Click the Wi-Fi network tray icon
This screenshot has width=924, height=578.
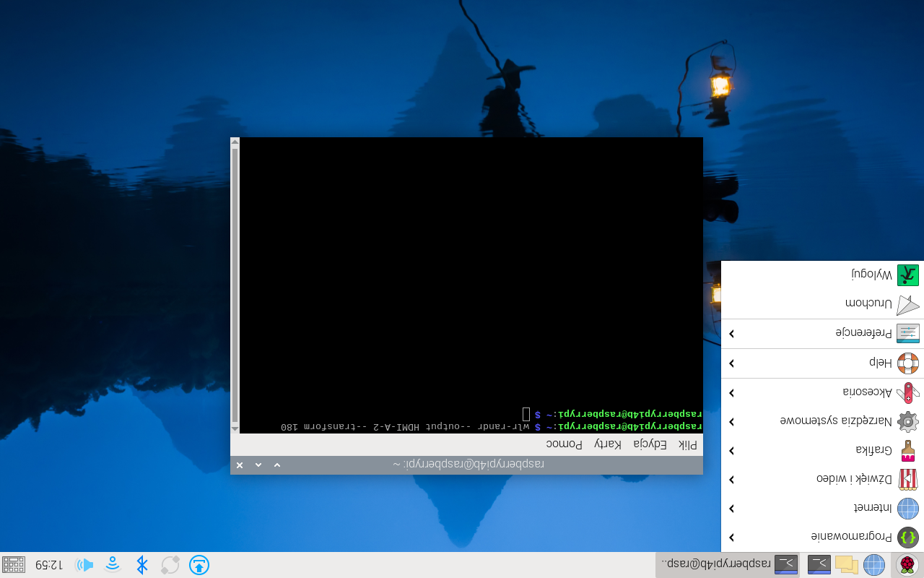pyautogui.click(x=113, y=564)
